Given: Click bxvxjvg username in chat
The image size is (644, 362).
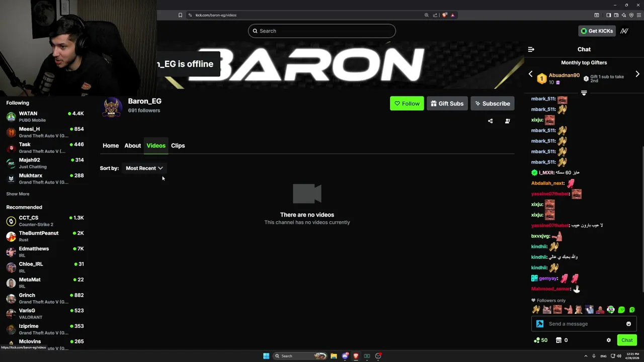Looking at the screenshot, I should 540,236.
